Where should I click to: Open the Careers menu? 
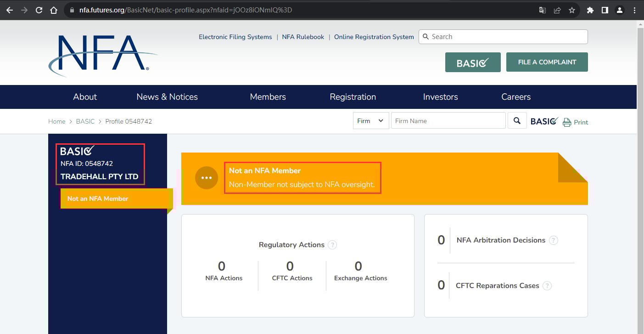click(x=516, y=97)
